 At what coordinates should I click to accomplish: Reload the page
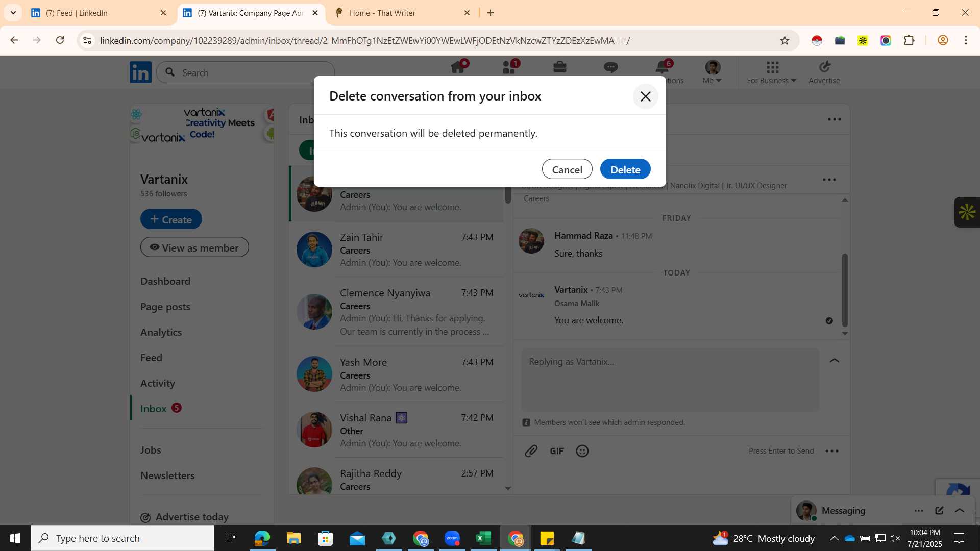coord(60,40)
